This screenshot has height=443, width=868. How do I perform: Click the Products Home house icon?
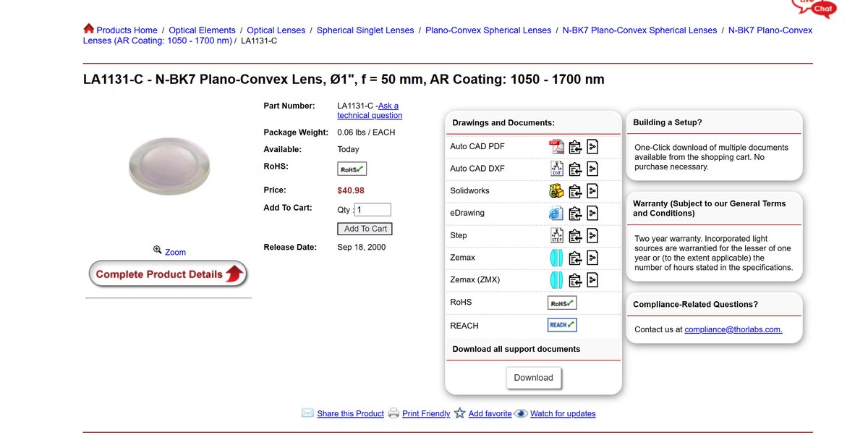click(x=89, y=28)
